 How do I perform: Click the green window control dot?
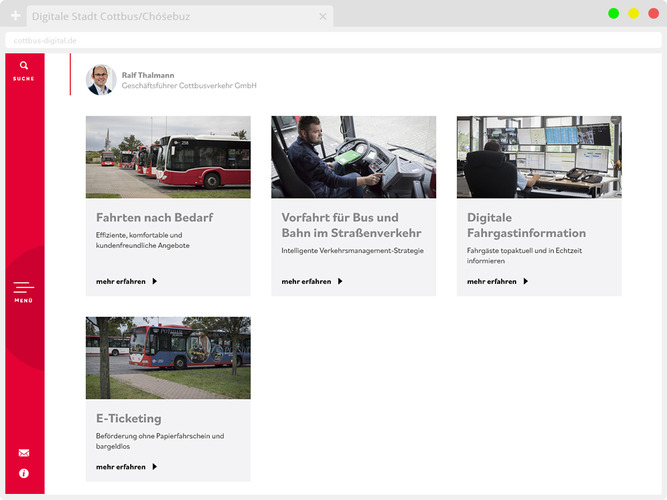613,13
